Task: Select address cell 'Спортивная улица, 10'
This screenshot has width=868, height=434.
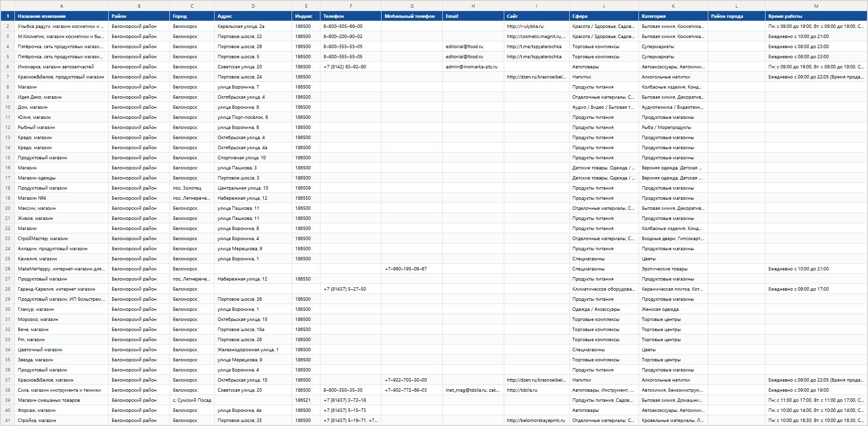Action: (x=253, y=158)
